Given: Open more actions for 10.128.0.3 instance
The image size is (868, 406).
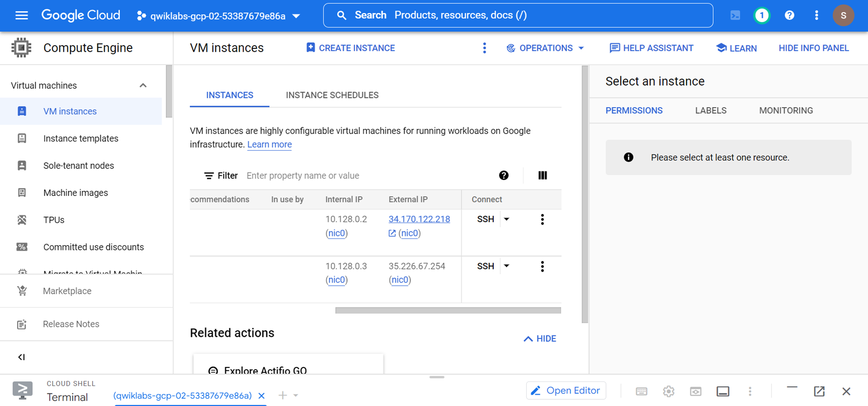Looking at the screenshot, I should pos(542,266).
